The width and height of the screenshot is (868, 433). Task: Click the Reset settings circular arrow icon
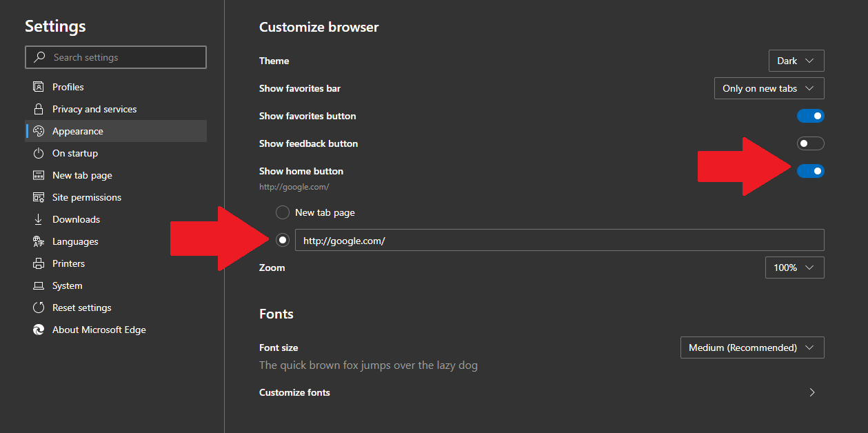click(39, 308)
